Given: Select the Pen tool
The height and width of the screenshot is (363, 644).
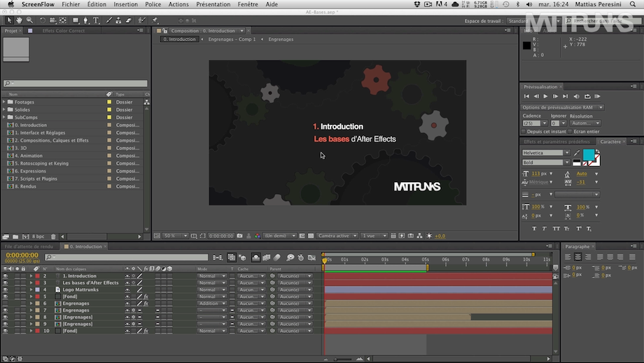Looking at the screenshot, I should [x=86, y=20].
